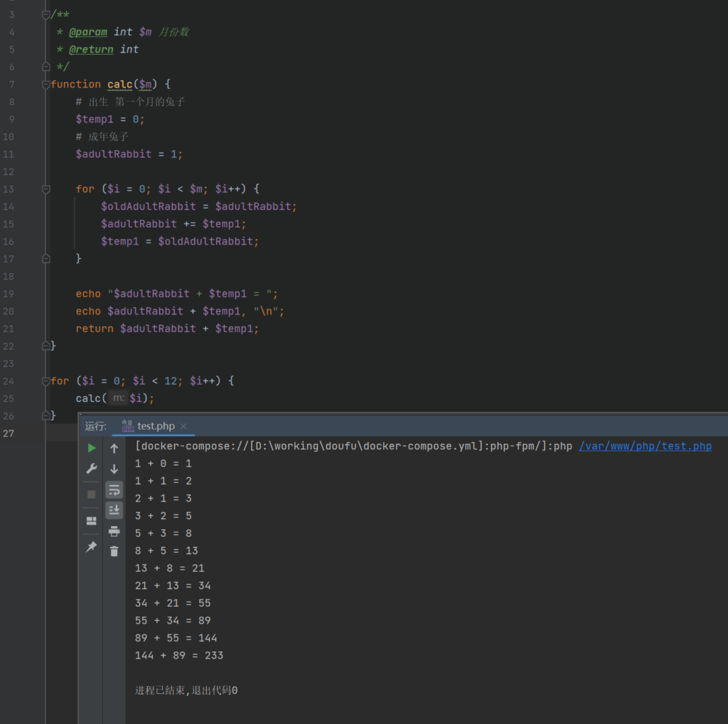Image resolution: width=728 pixels, height=724 pixels.
Task: Toggle soft-wrap in the console toolbar
Action: point(114,490)
